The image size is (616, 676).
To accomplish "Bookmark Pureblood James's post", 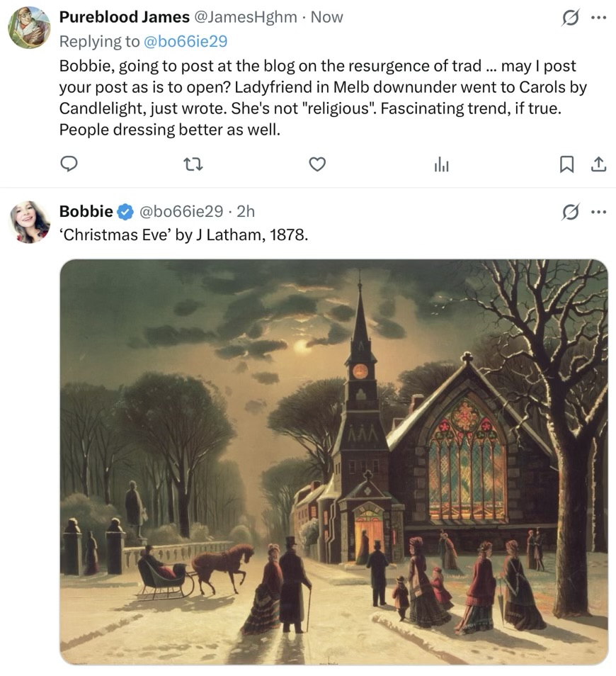I will [x=566, y=164].
